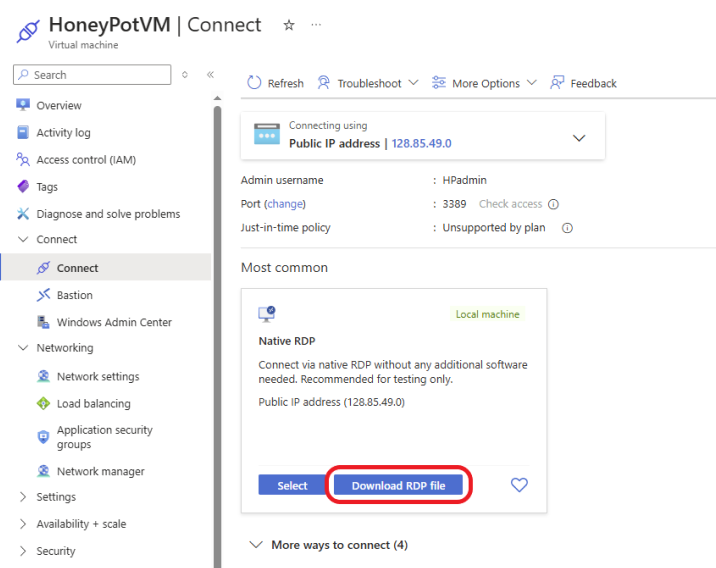This screenshot has width=716, height=568.
Task: Click the Activity log icon
Action: 23,132
